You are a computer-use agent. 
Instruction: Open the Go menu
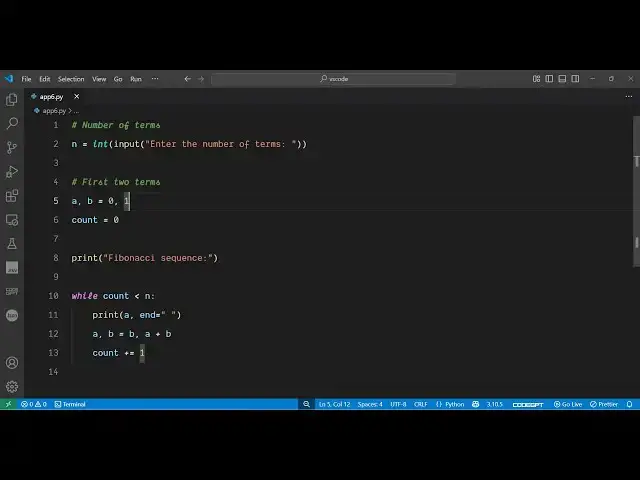[118, 79]
